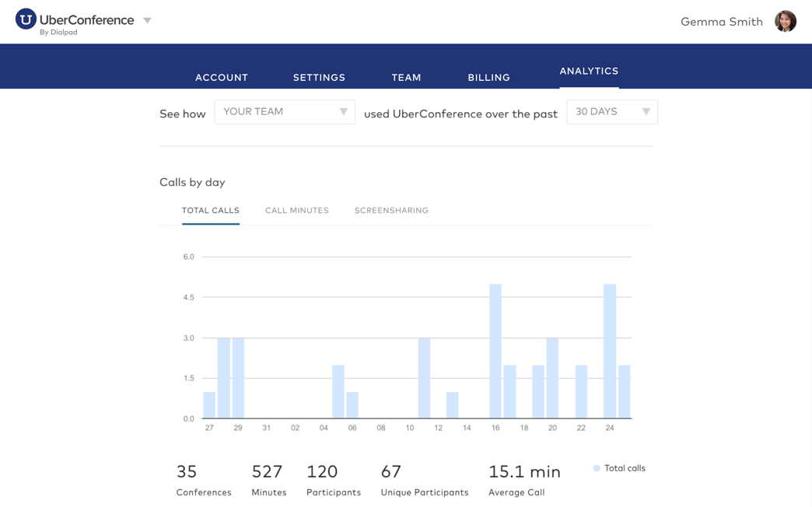The height and width of the screenshot is (507, 812).
Task: Select the ANALYTICS tab
Action: coord(589,71)
